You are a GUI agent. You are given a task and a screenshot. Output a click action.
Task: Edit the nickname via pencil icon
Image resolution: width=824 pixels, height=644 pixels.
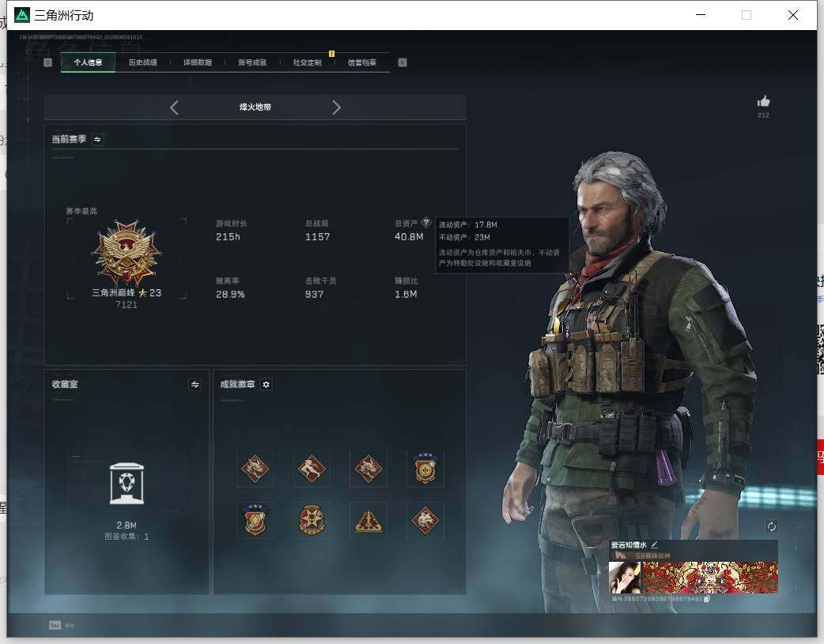pos(654,544)
